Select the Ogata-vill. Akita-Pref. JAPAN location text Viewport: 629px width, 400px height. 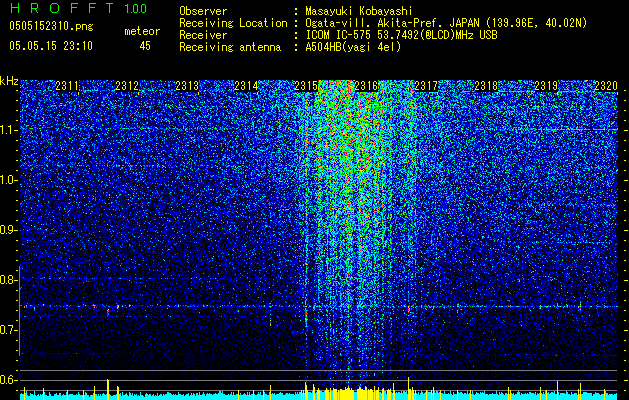tap(446, 23)
